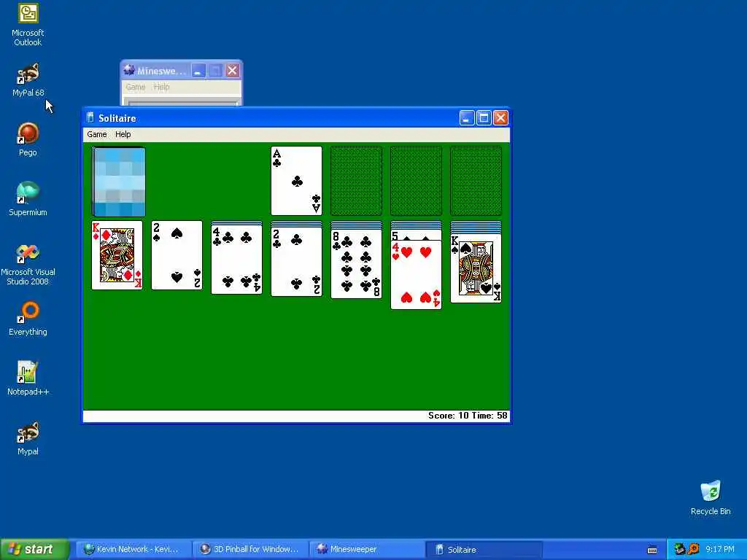Select the 4 of Clubs card

tap(237, 260)
